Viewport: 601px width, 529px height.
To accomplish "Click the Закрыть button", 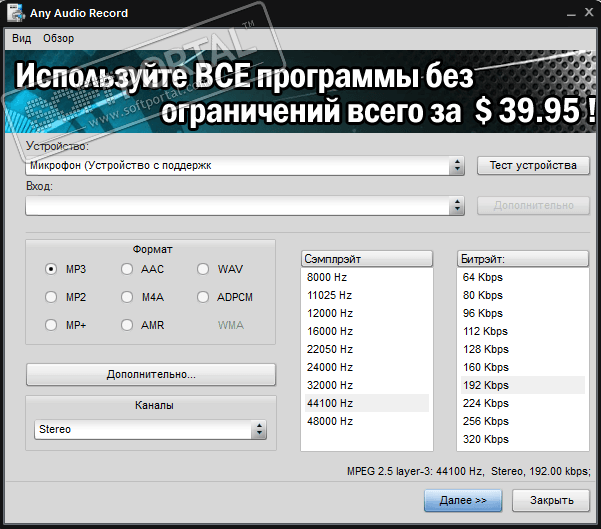I will [551, 500].
